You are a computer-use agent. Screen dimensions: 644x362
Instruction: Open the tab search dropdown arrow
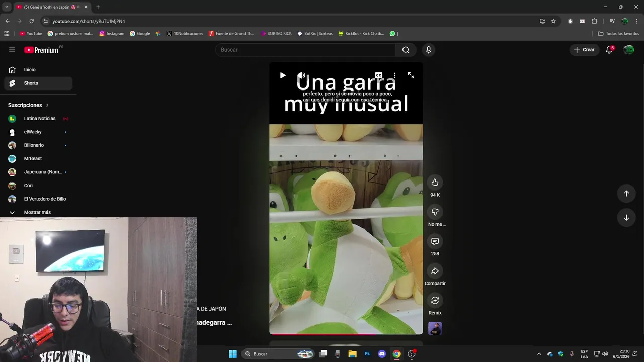[x=7, y=7]
